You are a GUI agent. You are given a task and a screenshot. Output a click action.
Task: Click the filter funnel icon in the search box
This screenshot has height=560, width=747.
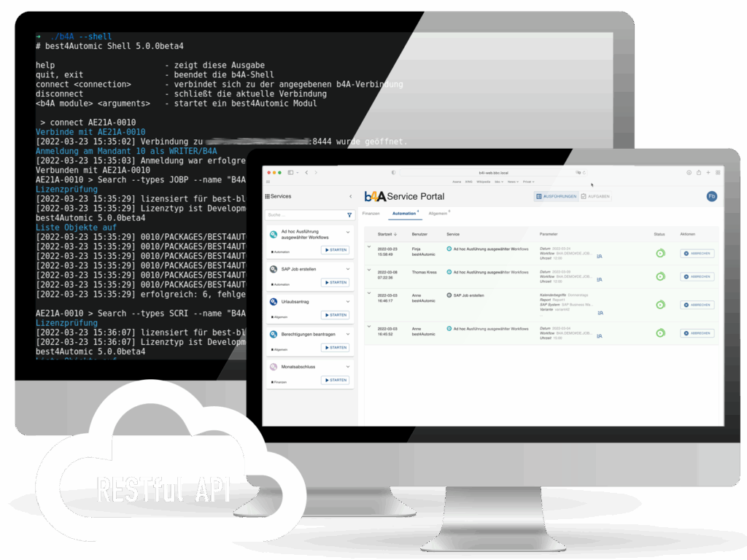tap(349, 215)
